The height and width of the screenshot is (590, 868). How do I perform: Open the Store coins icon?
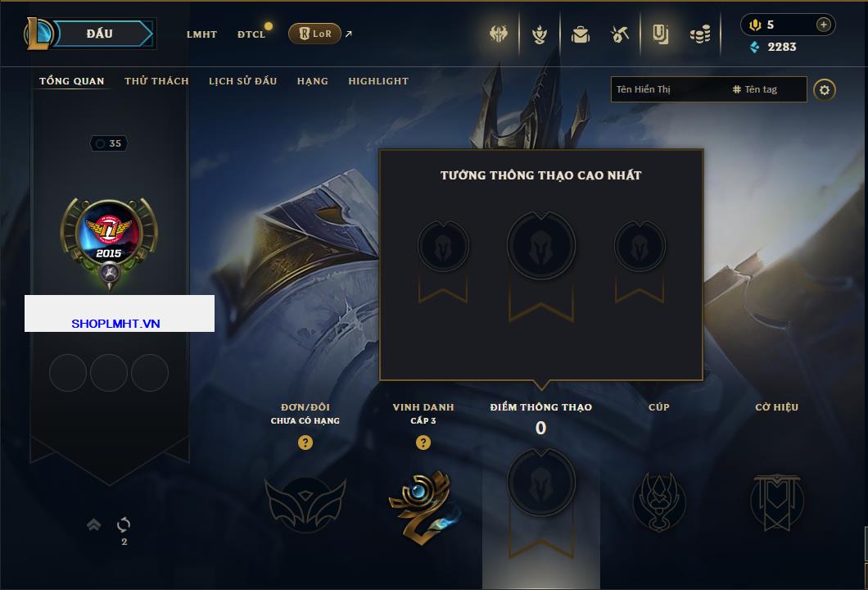(x=700, y=35)
